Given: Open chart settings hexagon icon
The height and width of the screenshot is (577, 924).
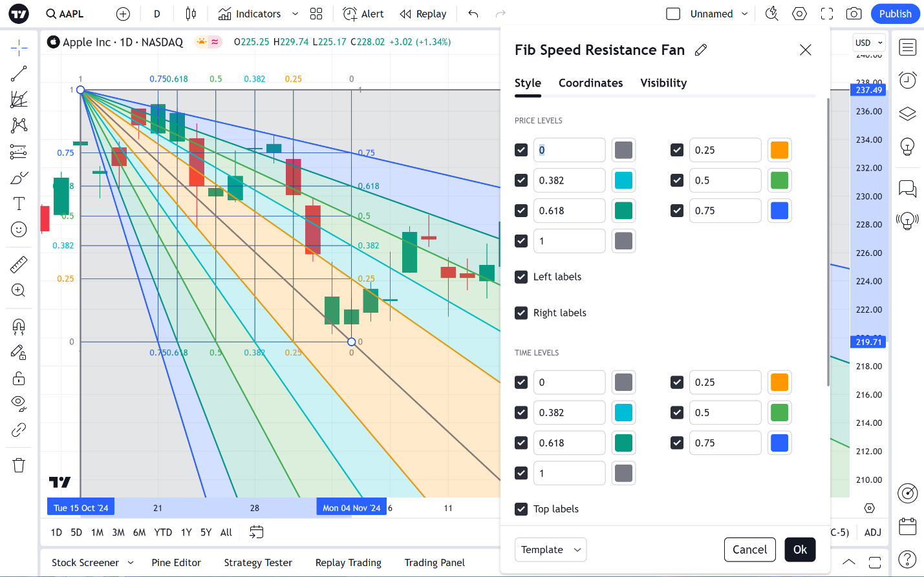Looking at the screenshot, I should coord(800,14).
